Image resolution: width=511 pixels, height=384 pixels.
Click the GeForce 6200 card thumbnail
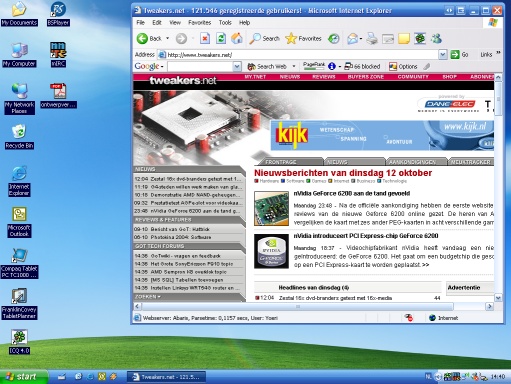271,208
